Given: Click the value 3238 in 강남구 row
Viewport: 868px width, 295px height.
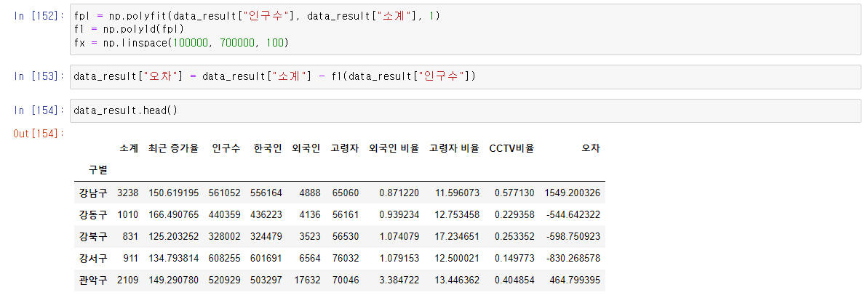Looking at the screenshot, I should click(128, 193).
